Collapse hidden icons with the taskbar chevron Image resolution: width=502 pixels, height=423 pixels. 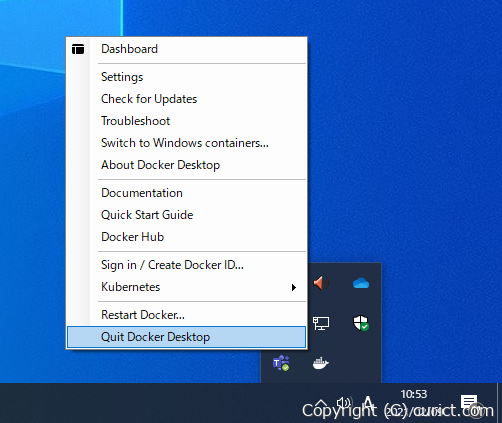(321, 403)
